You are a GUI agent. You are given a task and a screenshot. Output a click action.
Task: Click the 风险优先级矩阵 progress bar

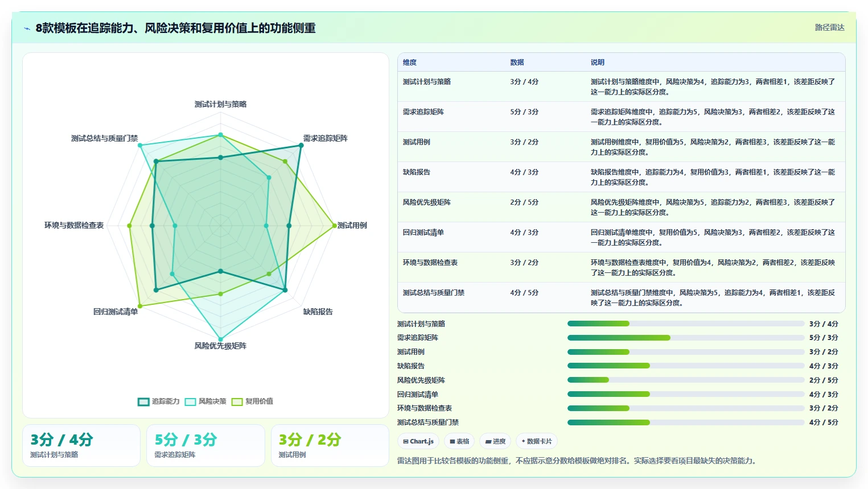(x=686, y=380)
